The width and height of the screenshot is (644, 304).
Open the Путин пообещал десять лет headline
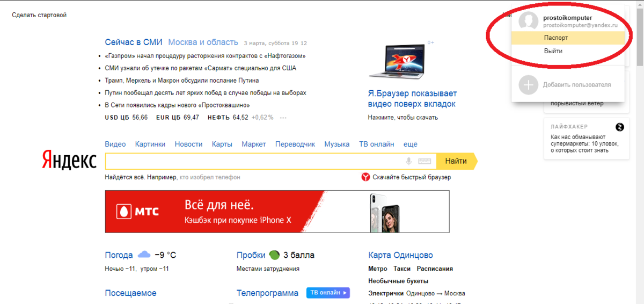pyautogui.click(x=206, y=93)
